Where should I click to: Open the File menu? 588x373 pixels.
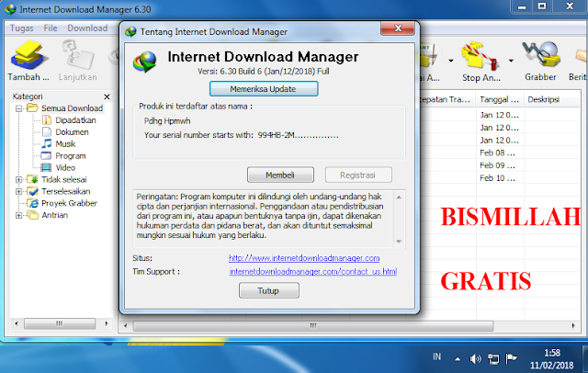coord(51,28)
